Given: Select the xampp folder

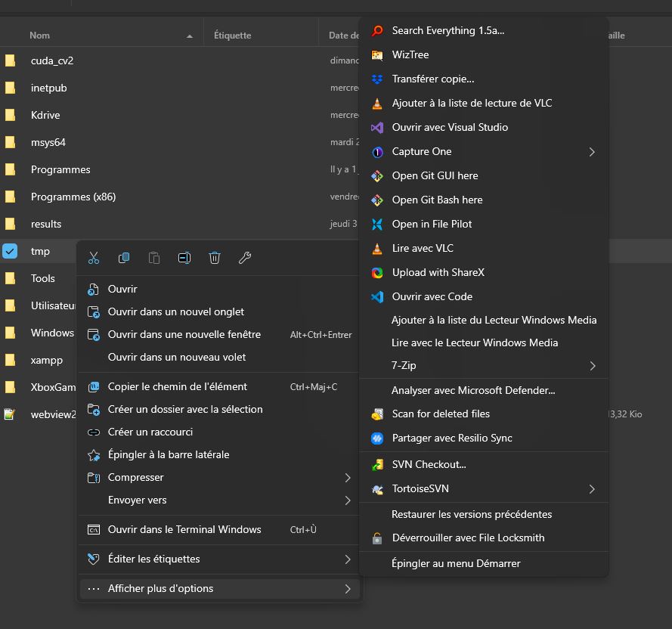Looking at the screenshot, I should (47, 361).
